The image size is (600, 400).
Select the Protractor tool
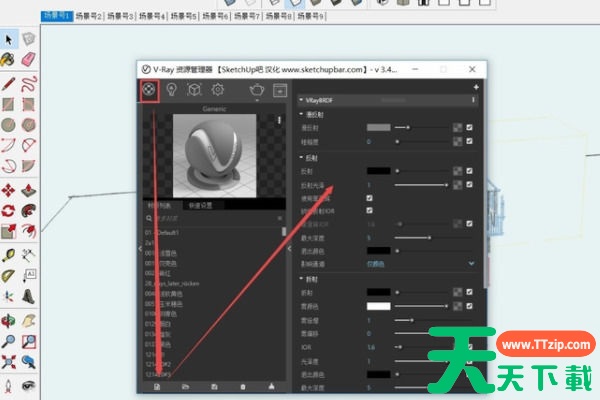tap(8, 276)
